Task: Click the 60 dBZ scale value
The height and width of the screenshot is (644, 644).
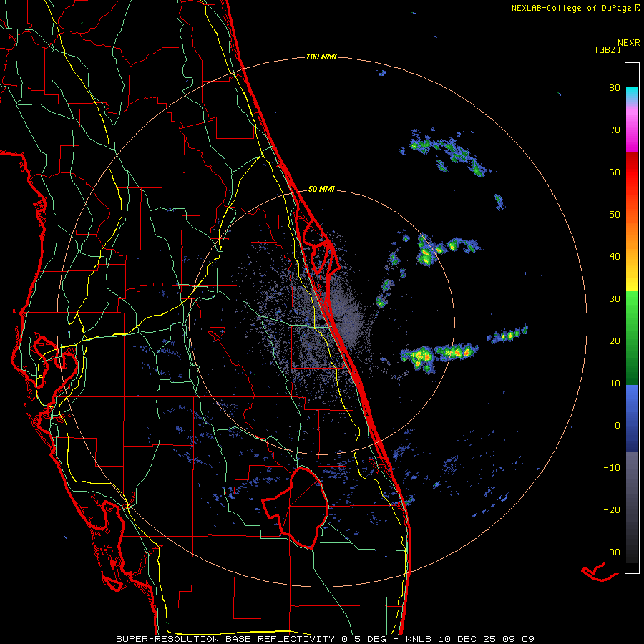Action: pyautogui.click(x=615, y=172)
